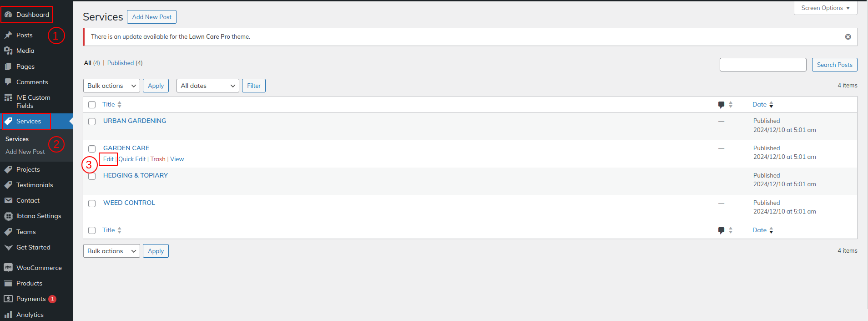
Task: Click the Payments dollar icon
Action: tap(8, 299)
